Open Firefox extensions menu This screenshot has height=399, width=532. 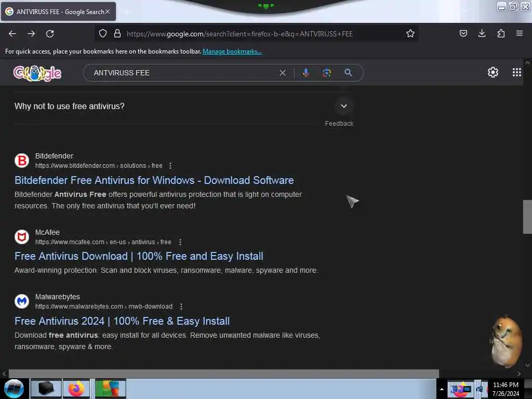(501, 33)
